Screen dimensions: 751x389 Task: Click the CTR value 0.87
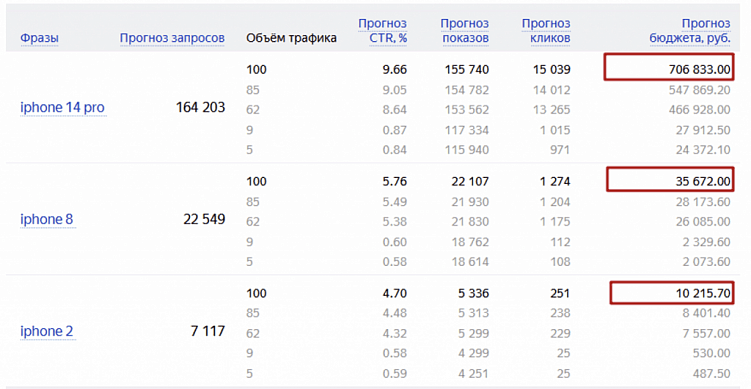(x=395, y=130)
